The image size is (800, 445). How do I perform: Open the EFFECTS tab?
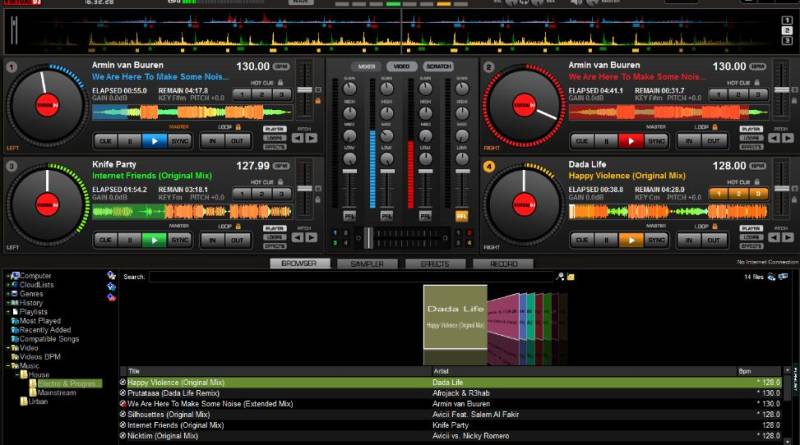click(435, 264)
